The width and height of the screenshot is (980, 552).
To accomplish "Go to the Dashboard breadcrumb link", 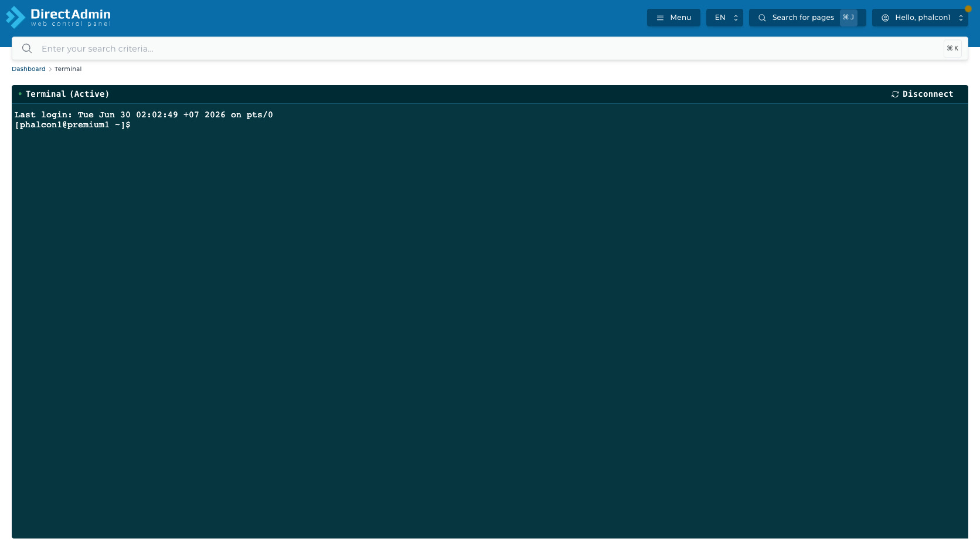I will tap(29, 69).
